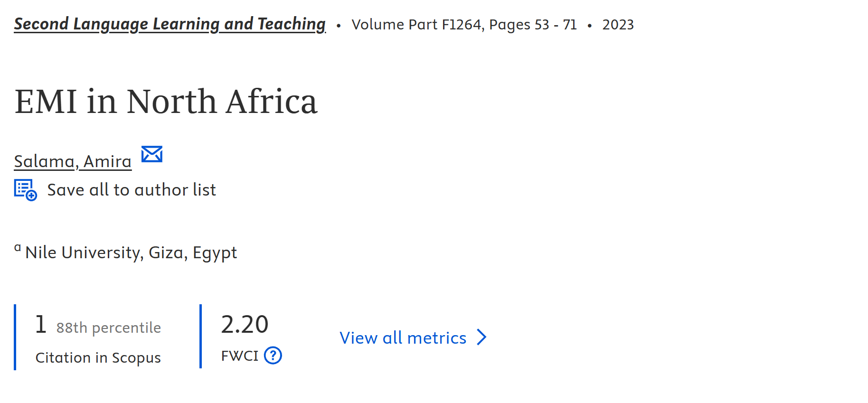Click the Pages 53 - 71 text

tap(533, 25)
